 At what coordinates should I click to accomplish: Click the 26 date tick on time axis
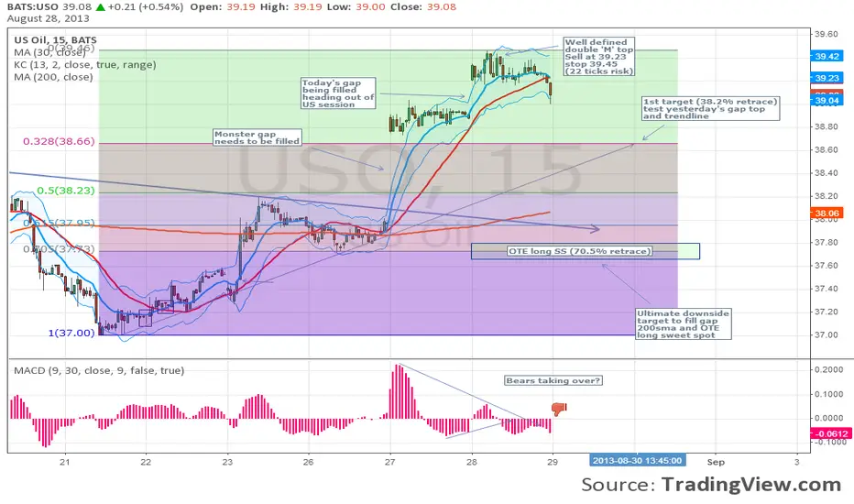click(308, 462)
